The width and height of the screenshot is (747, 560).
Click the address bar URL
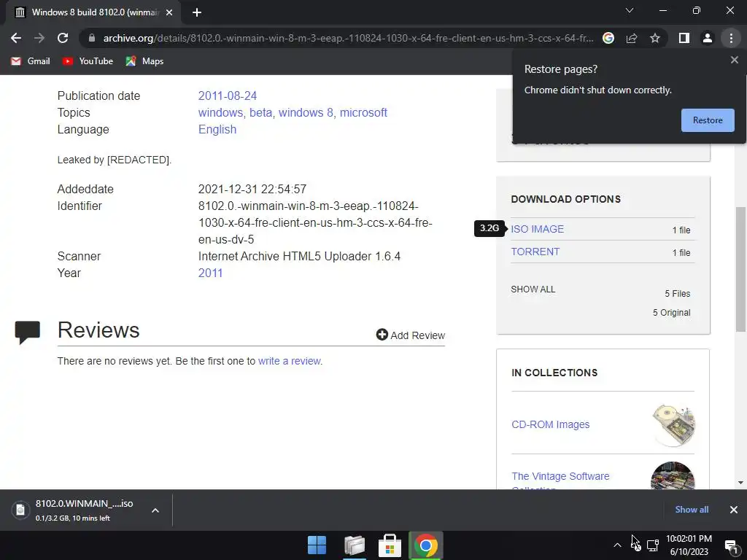(348, 38)
